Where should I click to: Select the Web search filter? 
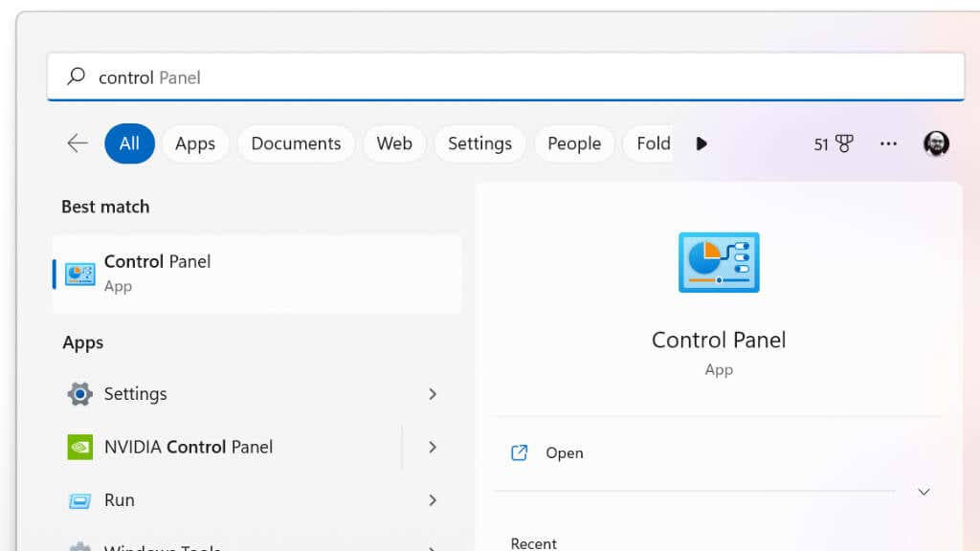click(394, 143)
